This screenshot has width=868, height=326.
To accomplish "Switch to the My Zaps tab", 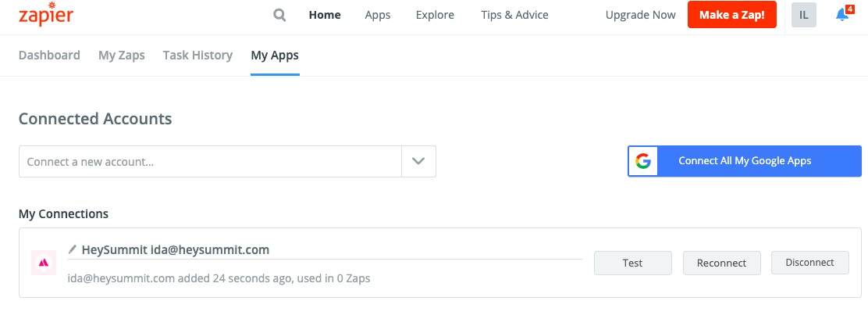I will point(122,56).
